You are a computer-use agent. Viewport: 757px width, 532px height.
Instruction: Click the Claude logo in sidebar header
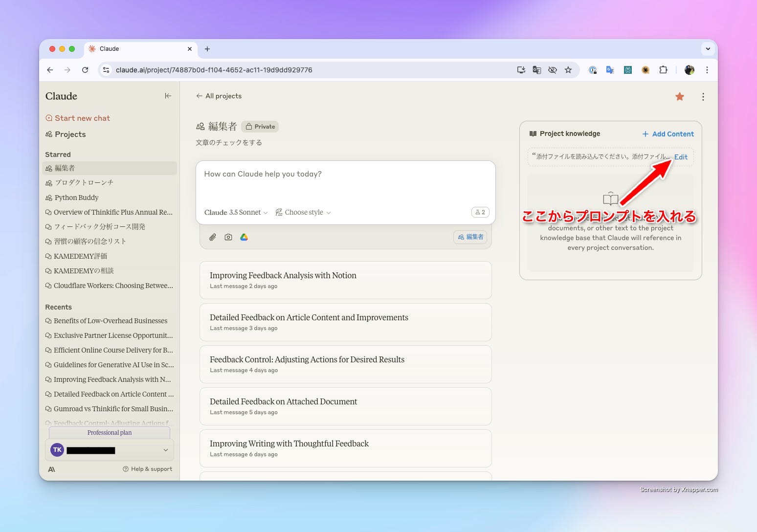coord(61,96)
